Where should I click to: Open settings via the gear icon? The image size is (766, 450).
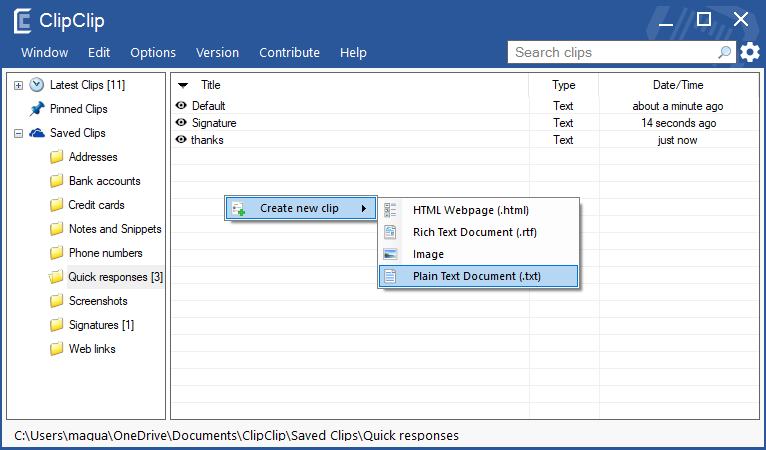point(750,52)
